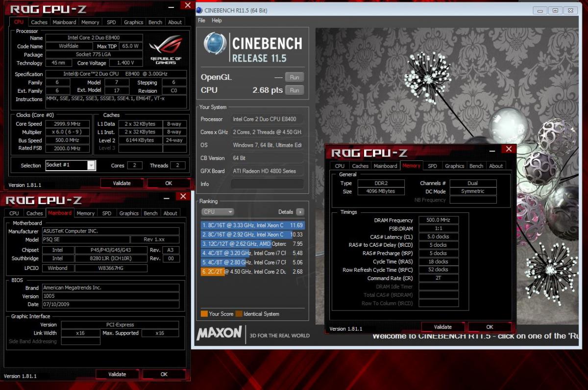This screenshot has width=588, height=390.
Task: Click the Southbridge 82801JR (ICH10R) field
Action: tap(111, 259)
